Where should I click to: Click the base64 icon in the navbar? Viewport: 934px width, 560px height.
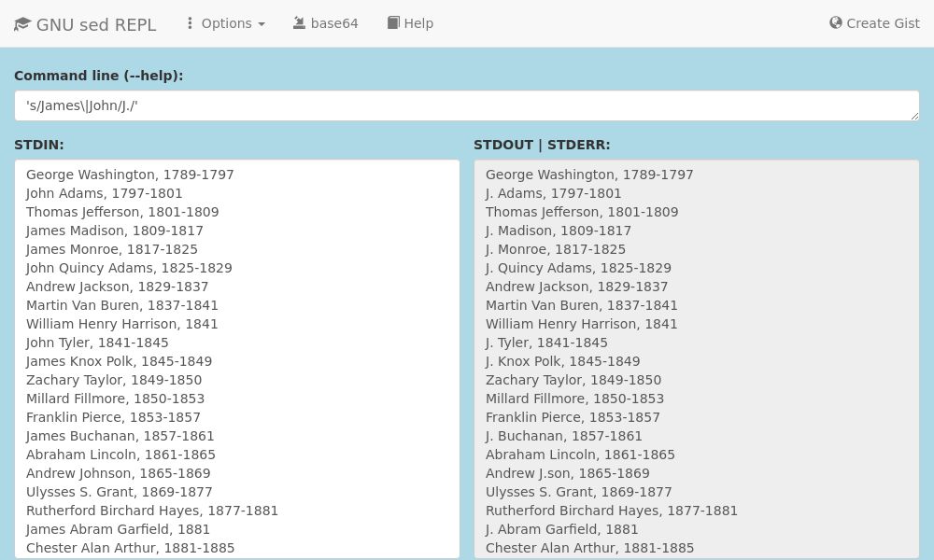(x=299, y=23)
